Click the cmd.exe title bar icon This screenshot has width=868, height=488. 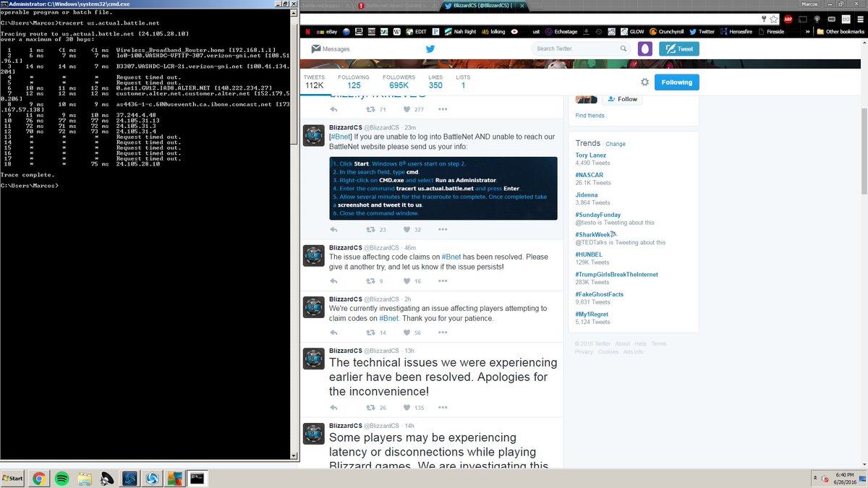[4, 4]
